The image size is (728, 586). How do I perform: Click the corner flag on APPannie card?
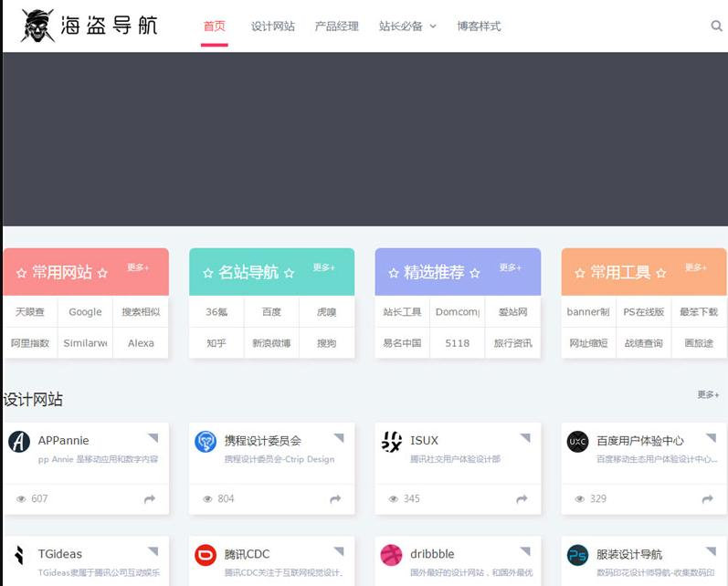pyautogui.click(x=153, y=437)
